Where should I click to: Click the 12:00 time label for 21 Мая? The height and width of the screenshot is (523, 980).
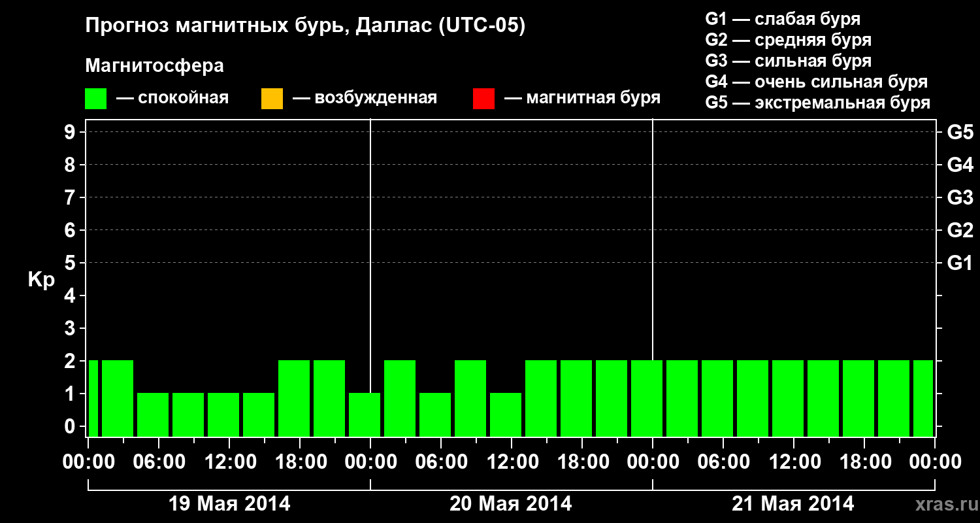point(794,462)
